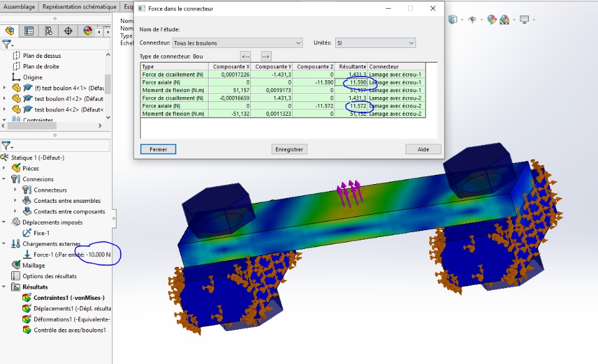Open the Unités SI dropdown
Viewport: 598px width, 364px height.
tap(375, 43)
